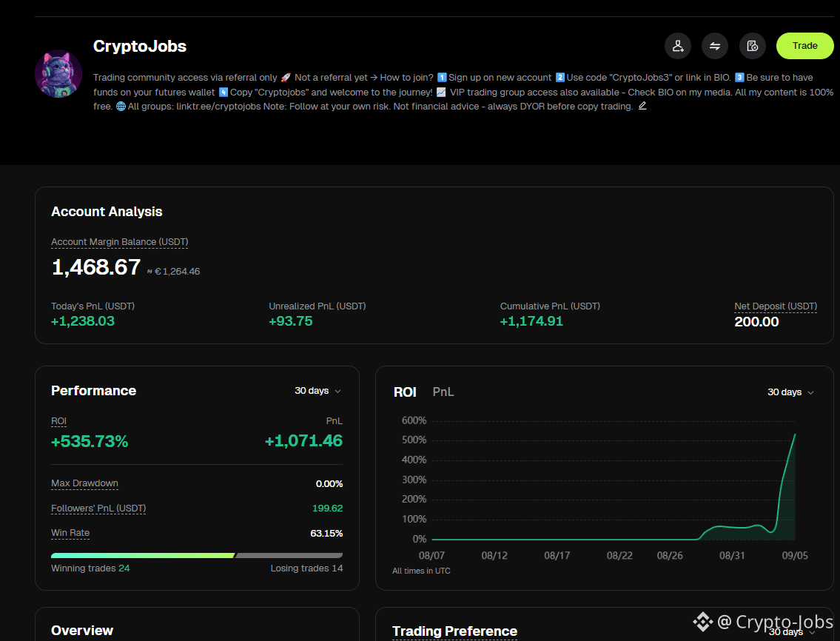Click the Net Deposit (USDT) label
This screenshot has width=840, height=641.
(x=775, y=306)
